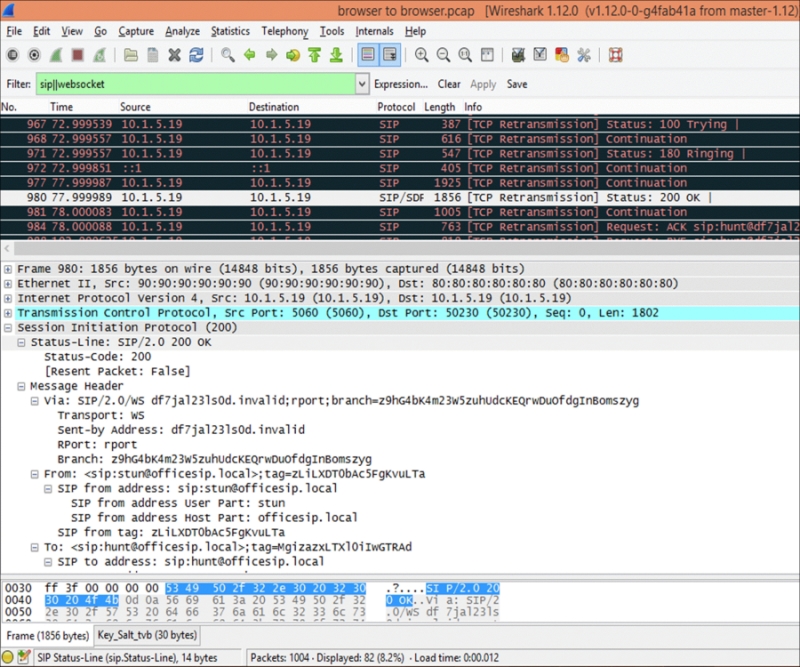Click the find packet magnifier icon
This screenshot has width=800, height=667.
coord(228,55)
